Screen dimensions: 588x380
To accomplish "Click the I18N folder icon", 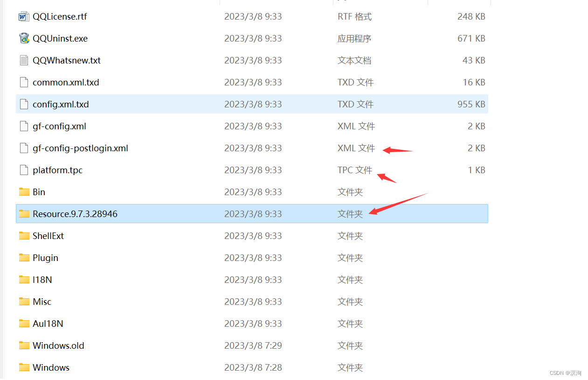I will tap(24, 280).
